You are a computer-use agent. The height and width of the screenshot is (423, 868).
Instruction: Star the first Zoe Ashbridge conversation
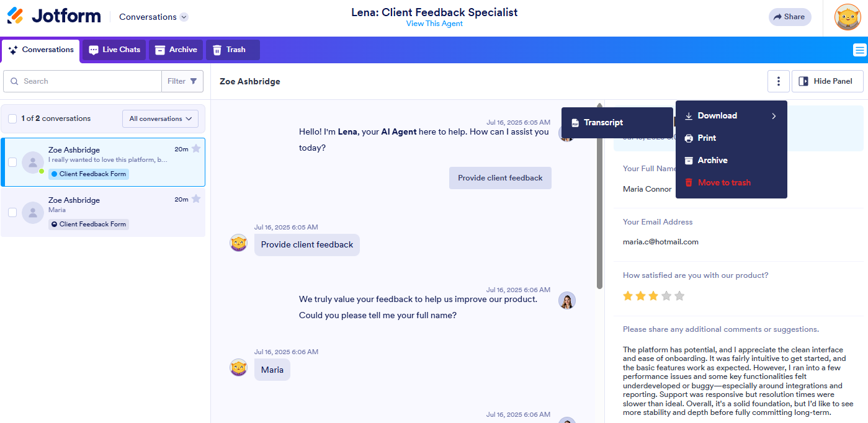(x=196, y=148)
